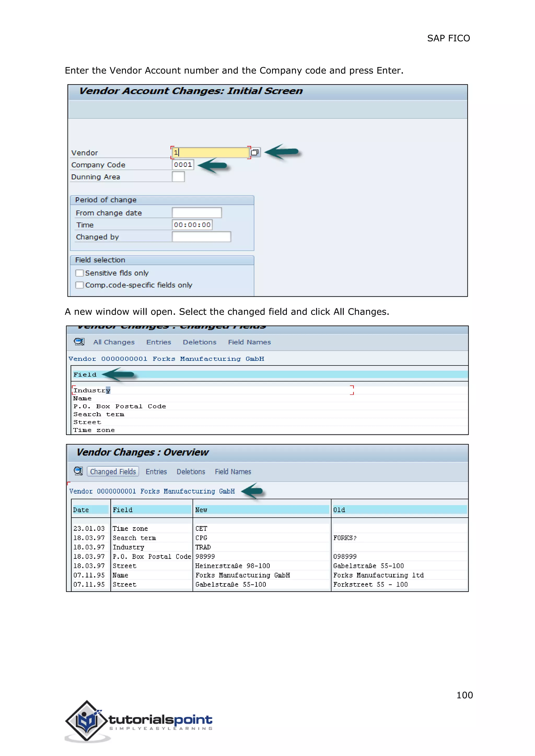Tick Comp.code-specific fields only checkbox
This screenshot has height=756, width=535.
point(79,285)
